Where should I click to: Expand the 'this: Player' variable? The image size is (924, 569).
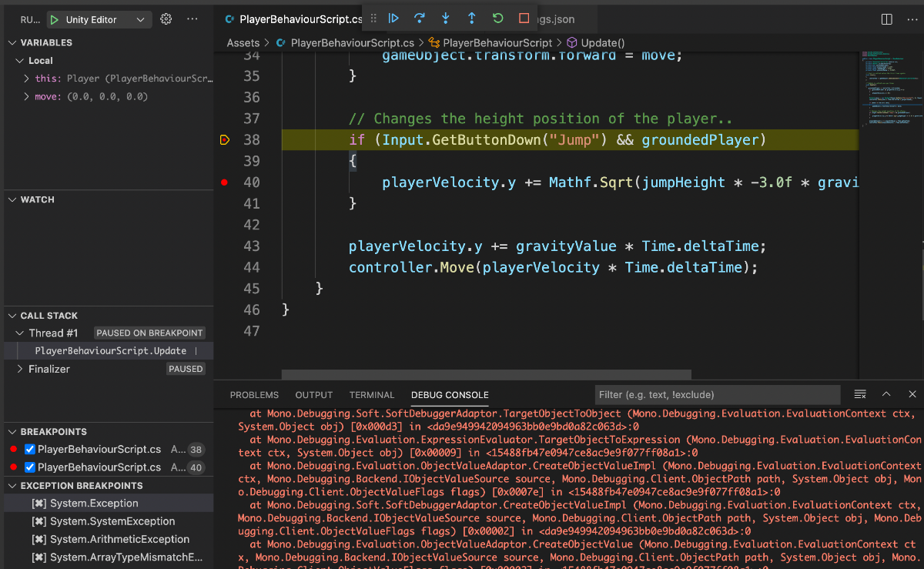pyautogui.click(x=28, y=79)
